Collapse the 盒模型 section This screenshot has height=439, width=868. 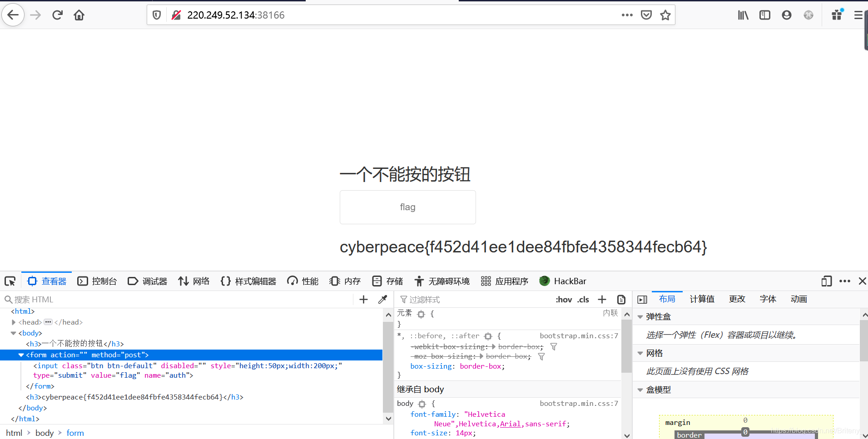[x=640, y=390]
